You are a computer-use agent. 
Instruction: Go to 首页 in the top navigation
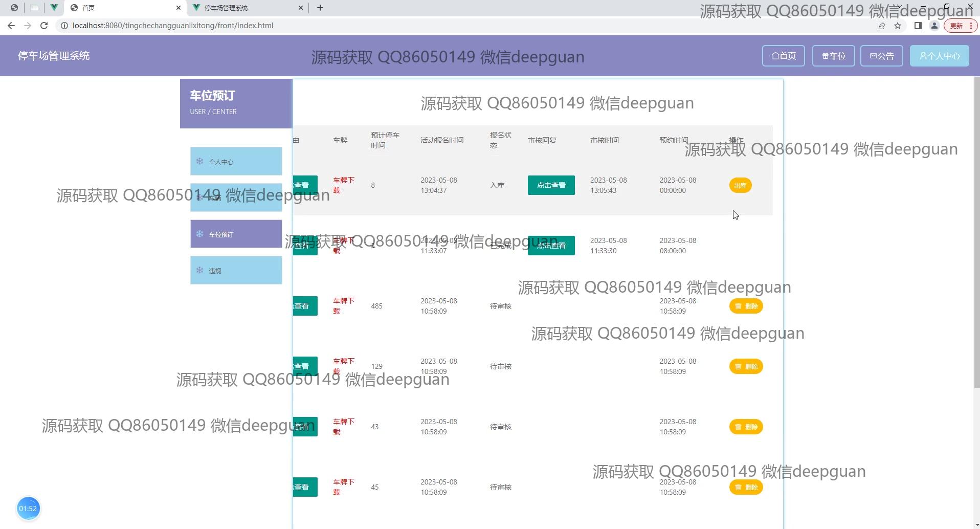(783, 56)
